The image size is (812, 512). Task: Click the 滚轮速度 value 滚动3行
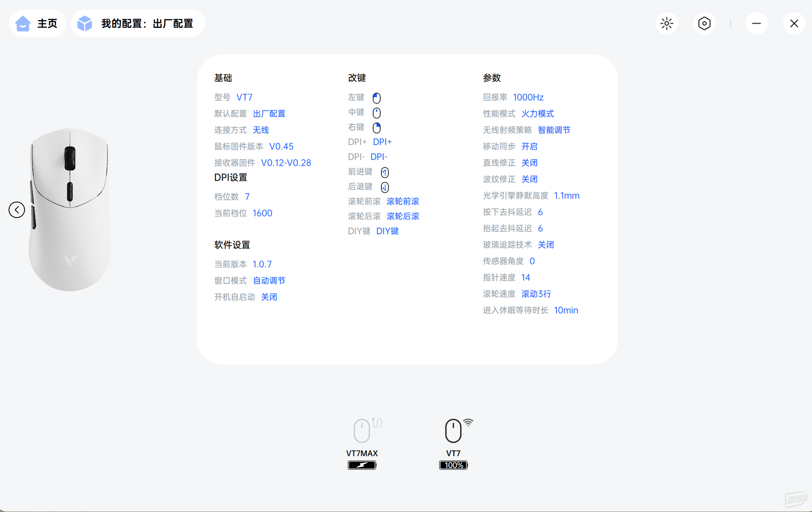click(536, 294)
